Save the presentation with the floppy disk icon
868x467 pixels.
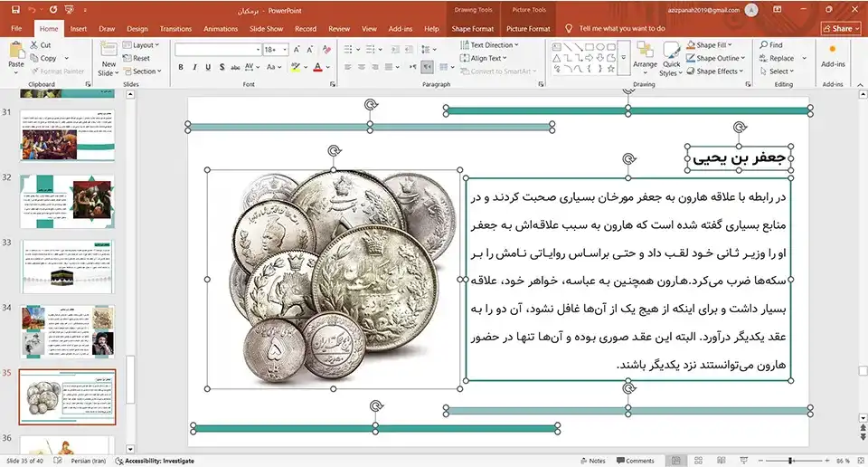pyautogui.click(x=15, y=10)
